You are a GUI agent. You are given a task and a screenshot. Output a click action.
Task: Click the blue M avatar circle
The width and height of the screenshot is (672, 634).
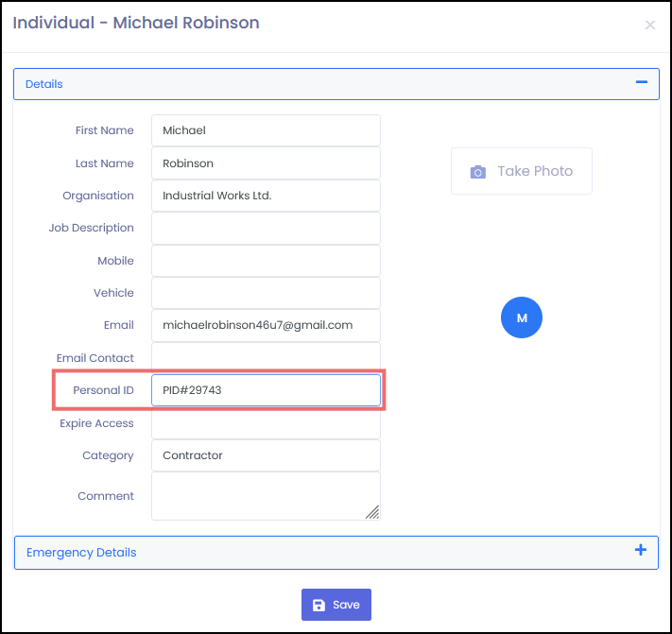point(521,317)
